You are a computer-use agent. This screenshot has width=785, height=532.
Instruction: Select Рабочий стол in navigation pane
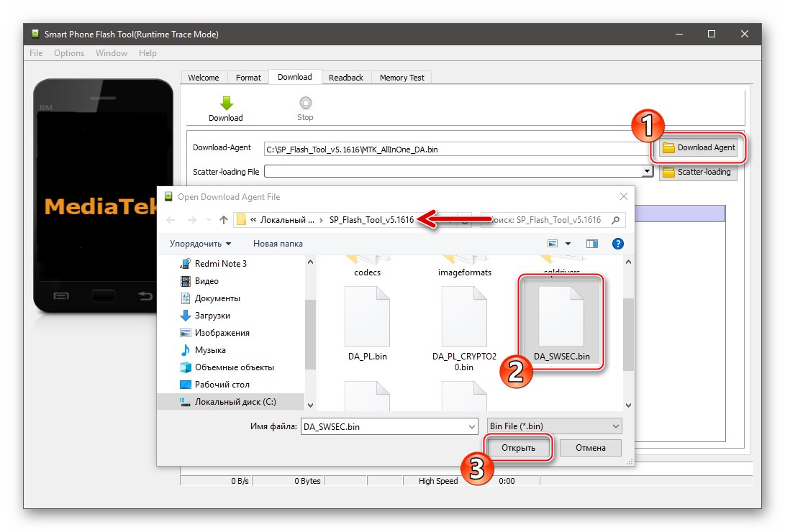click(x=222, y=385)
